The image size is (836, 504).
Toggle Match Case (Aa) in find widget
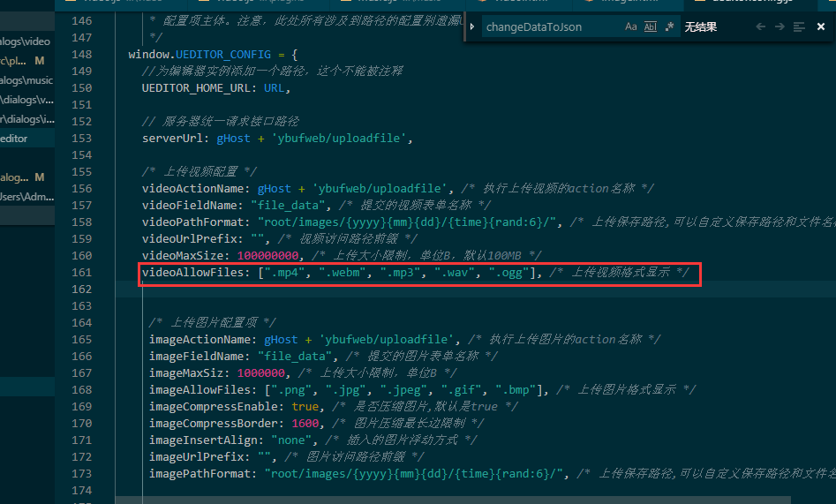(x=630, y=26)
